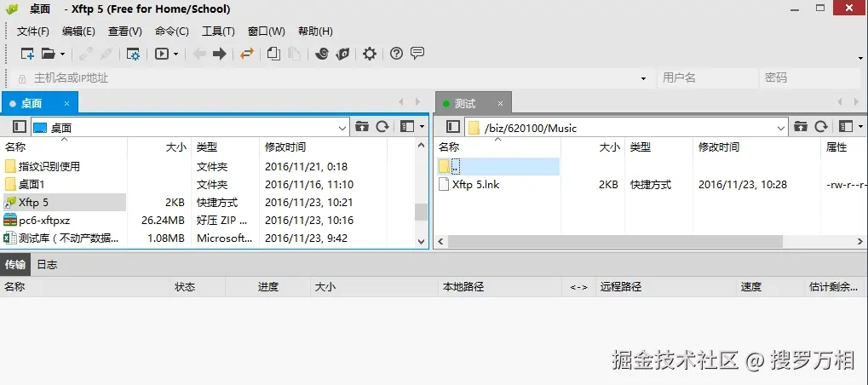Screen dimensions: 868x385
Task: Open the local pane view mode icon
Action: point(407,127)
